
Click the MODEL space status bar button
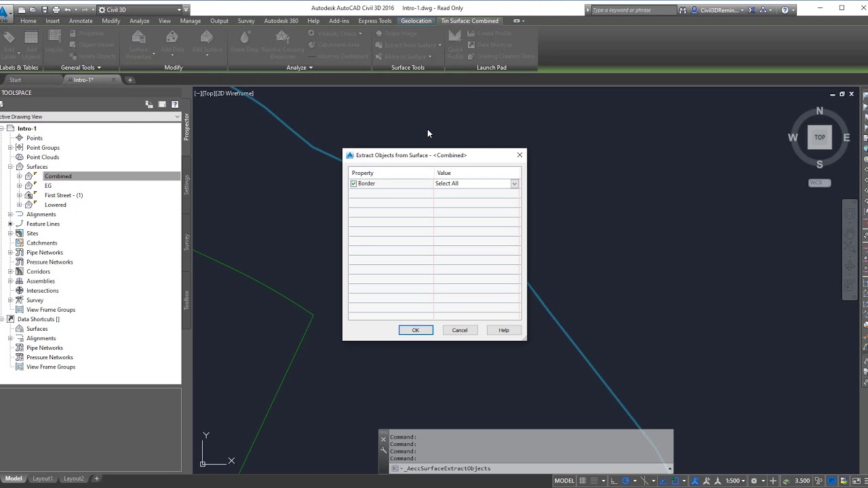coord(564,481)
